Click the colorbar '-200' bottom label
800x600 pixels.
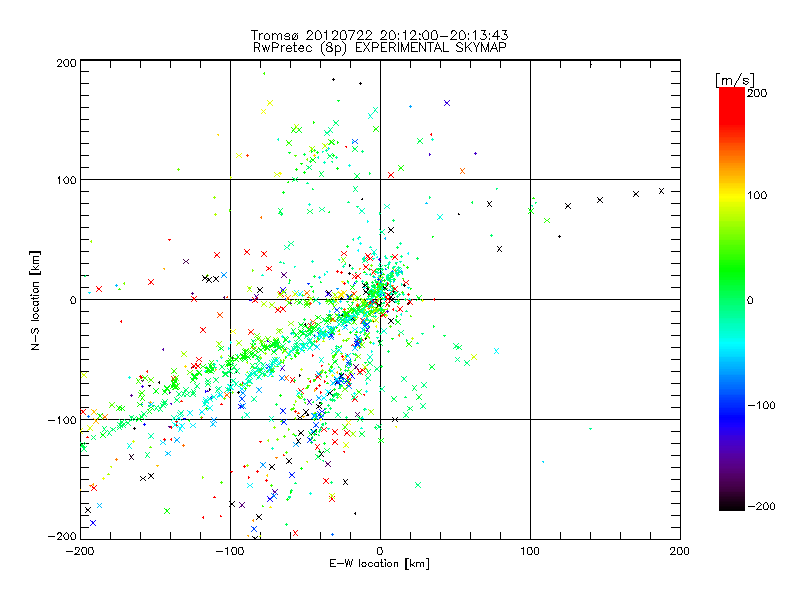pos(761,506)
